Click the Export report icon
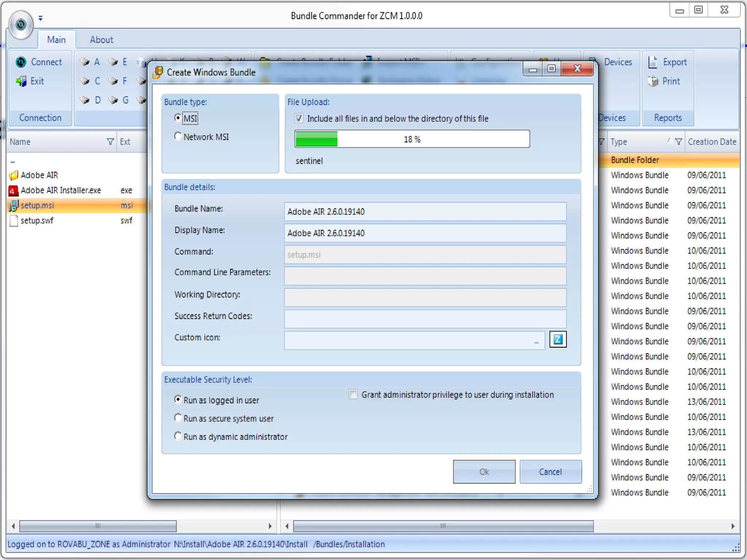This screenshot has width=747, height=560. pyautogui.click(x=653, y=62)
